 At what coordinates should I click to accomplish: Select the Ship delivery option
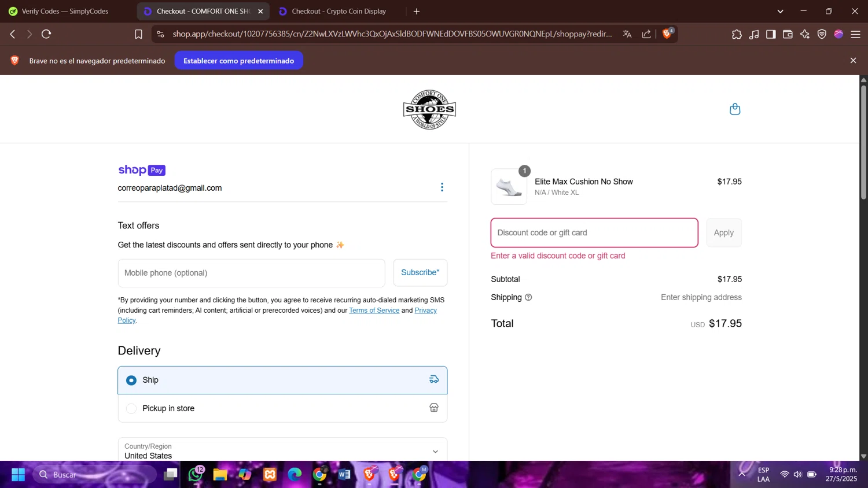(282, 380)
